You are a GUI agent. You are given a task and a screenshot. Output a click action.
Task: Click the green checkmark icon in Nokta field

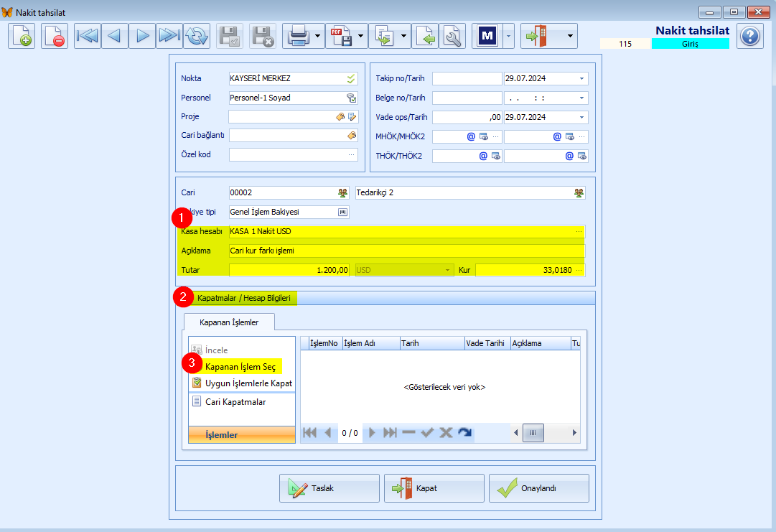[351, 78]
